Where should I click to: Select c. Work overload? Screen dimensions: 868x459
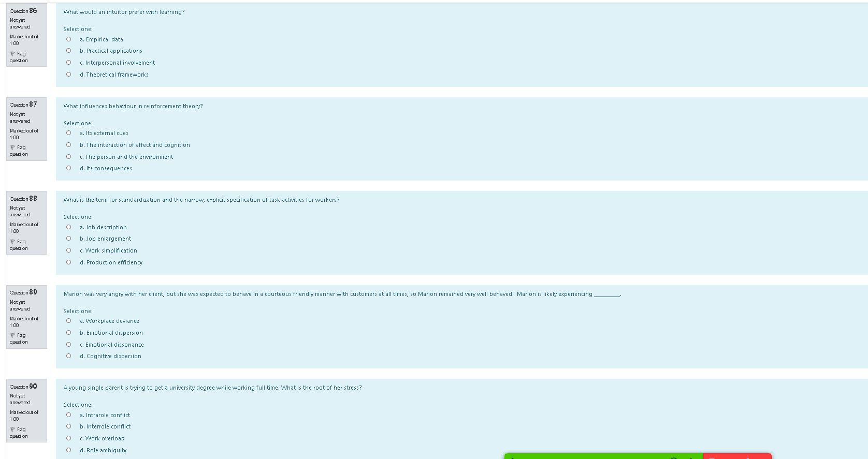click(x=68, y=438)
